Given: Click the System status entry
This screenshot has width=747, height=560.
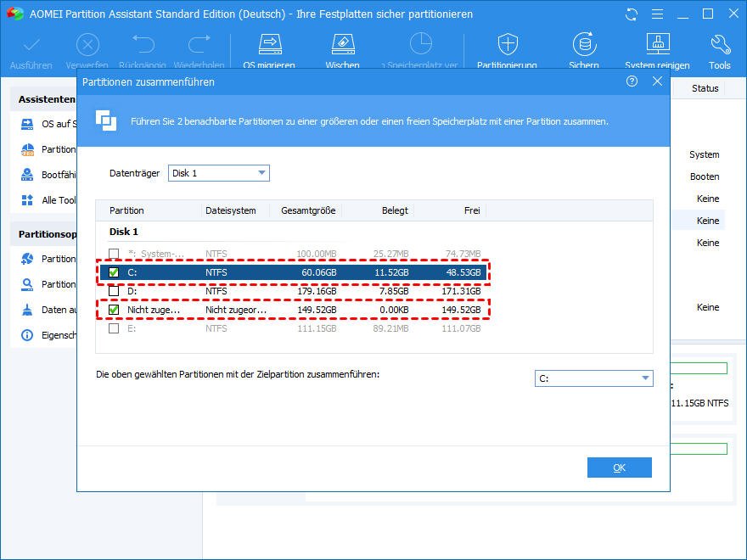Looking at the screenshot, I should tap(704, 154).
